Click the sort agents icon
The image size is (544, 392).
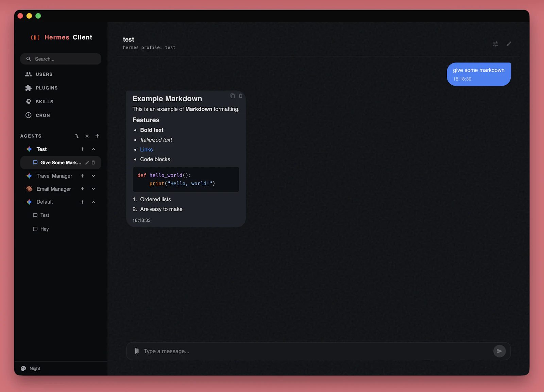(77, 136)
